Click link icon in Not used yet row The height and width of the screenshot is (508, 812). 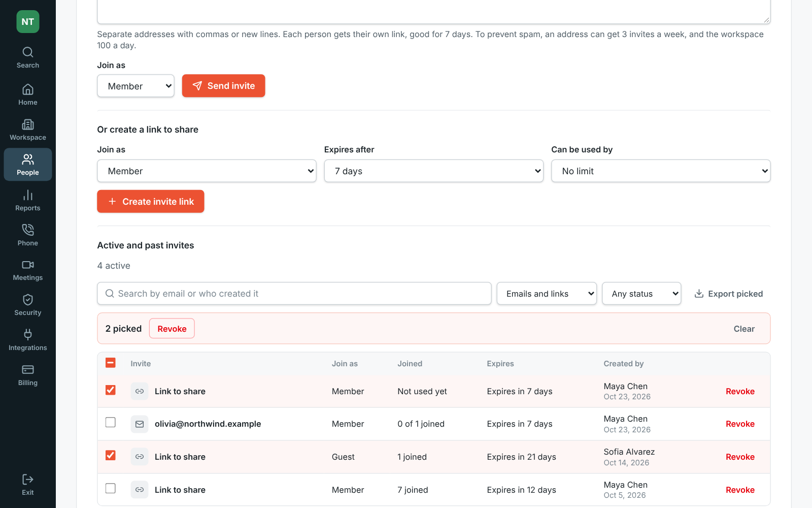tap(140, 391)
